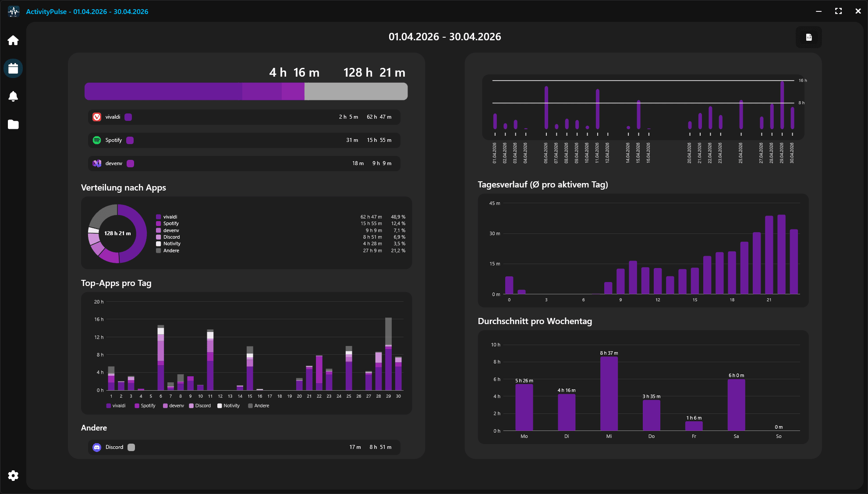Click vivaldi entry in donut legend

(x=167, y=217)
